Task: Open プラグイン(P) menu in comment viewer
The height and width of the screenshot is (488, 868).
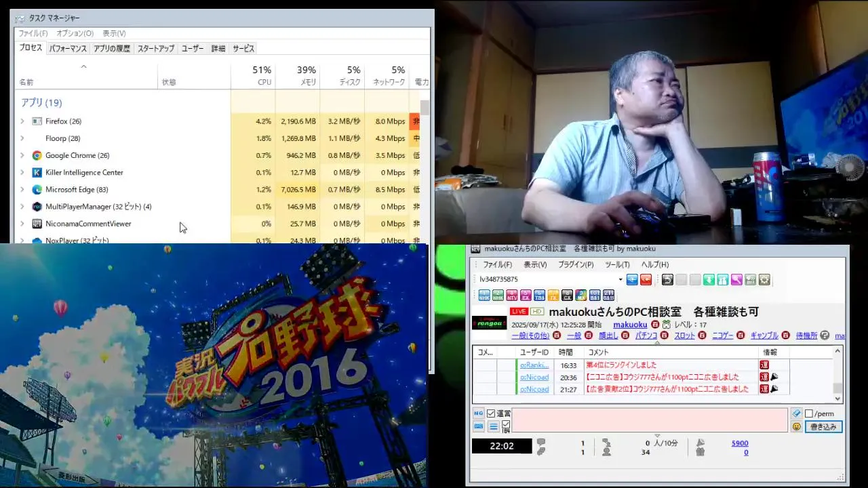Action: tap(576, 264)
